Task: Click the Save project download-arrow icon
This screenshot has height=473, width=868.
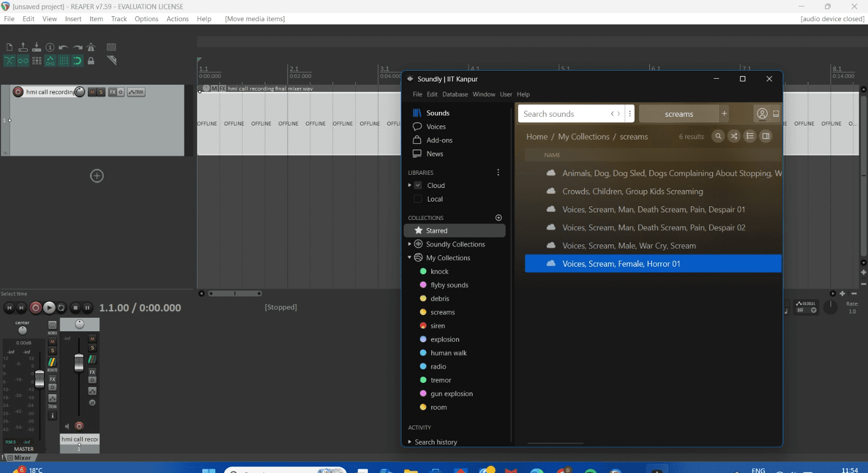Action: pyautogui.click(x=36, y=47)
